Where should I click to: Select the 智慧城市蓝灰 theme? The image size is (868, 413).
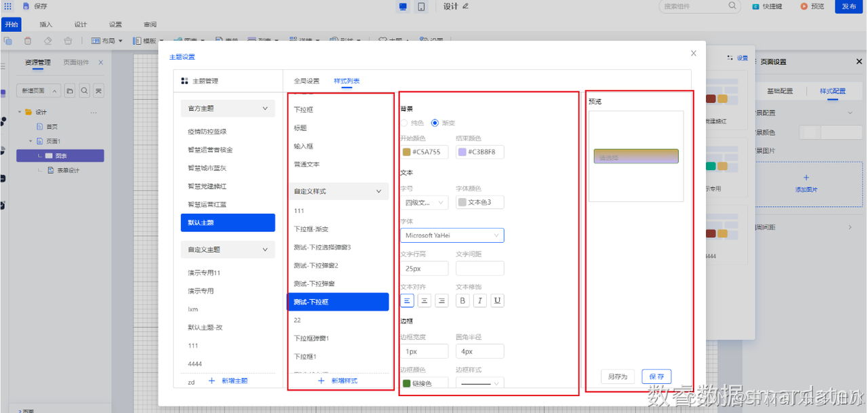click(211, 168)
